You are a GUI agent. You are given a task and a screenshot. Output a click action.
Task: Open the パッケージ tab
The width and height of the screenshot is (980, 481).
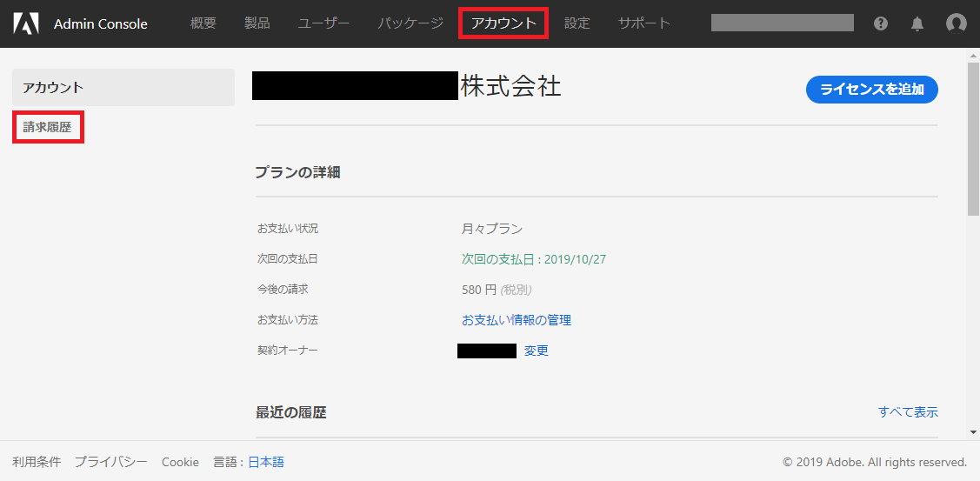pos(410,23)
